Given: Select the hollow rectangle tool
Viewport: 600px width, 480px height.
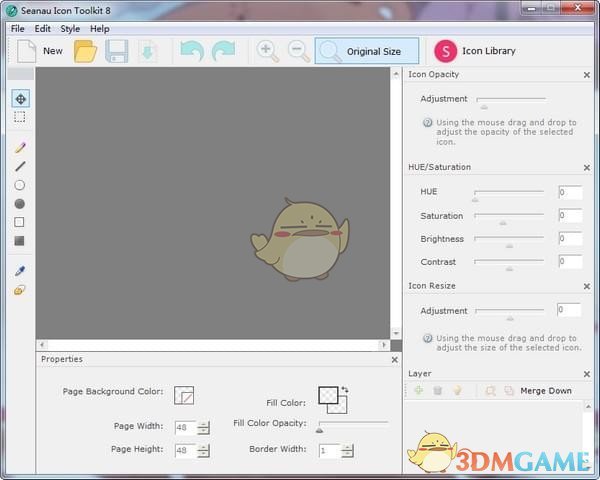Looking at the screenshot, I should pyautogui.click(x=19, y=222).
